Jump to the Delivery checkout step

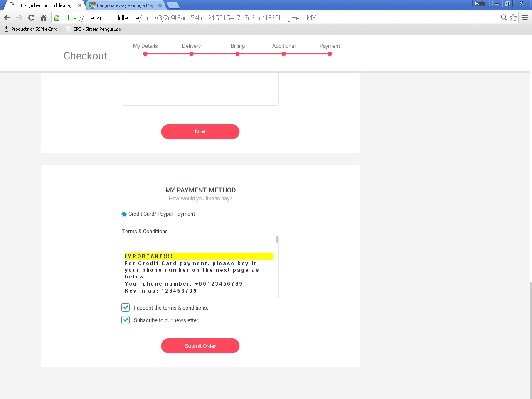point(191,54)
